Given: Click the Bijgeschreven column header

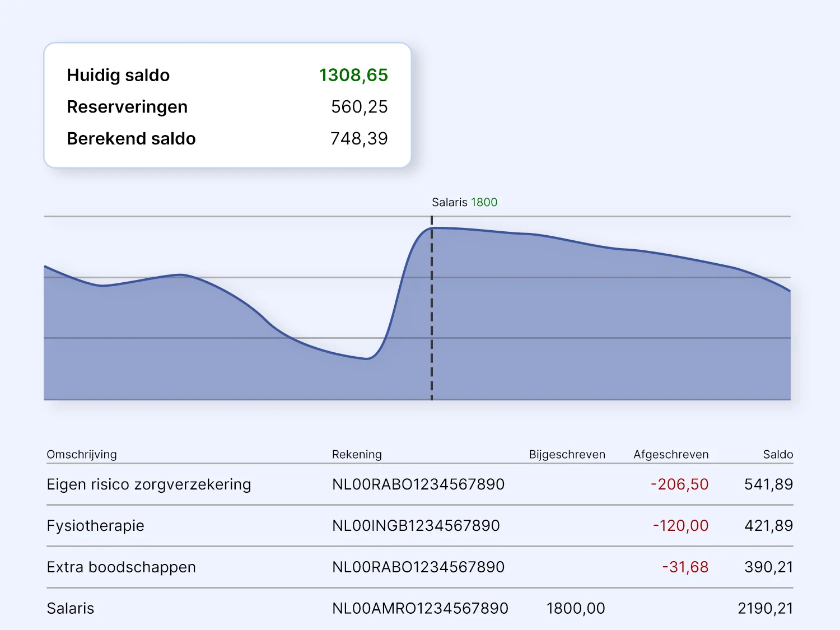Looking at the screenshot, I should (567, 454).
